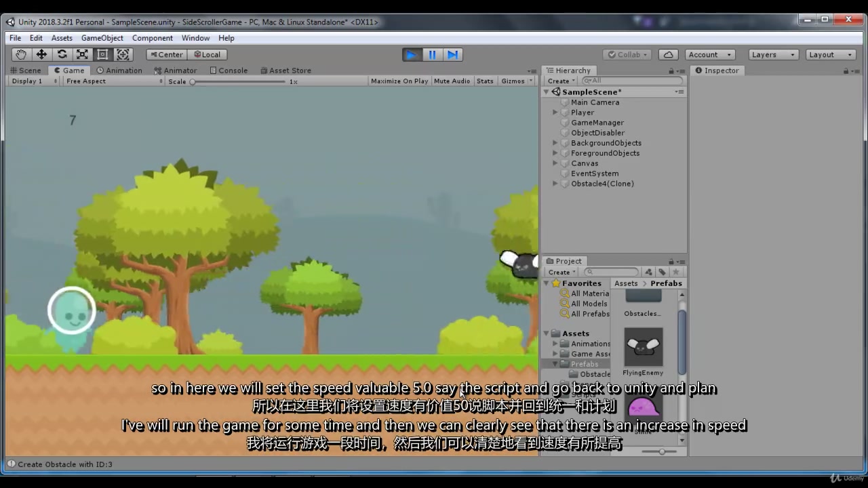Open Unity Collab options
Viewport: 868px width, 488px height.
click(x=626, y=54)
